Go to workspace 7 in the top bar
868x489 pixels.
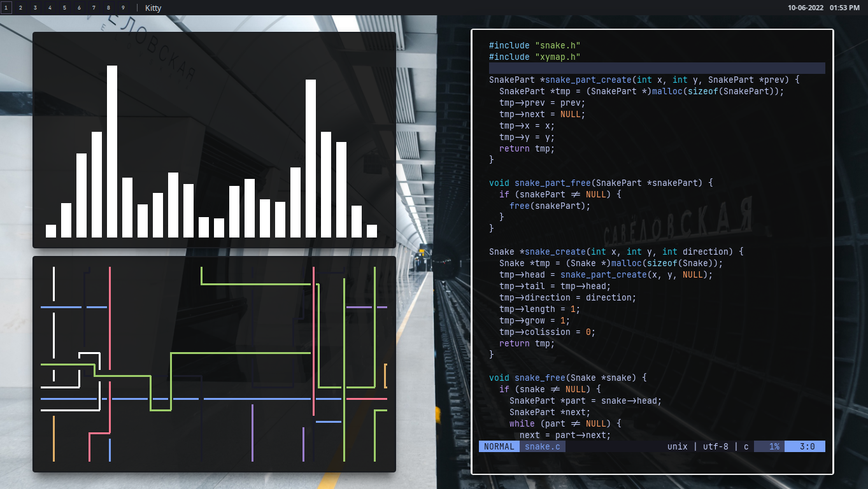click(94, 8)
